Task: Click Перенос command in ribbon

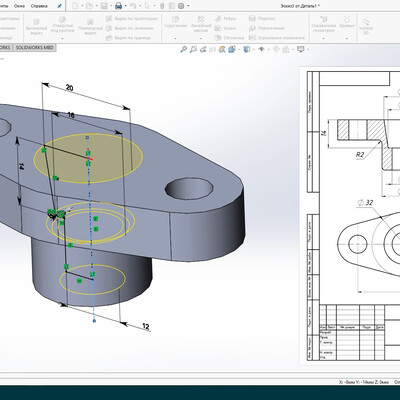Action: pyautogui.click(x=262, y=19)
